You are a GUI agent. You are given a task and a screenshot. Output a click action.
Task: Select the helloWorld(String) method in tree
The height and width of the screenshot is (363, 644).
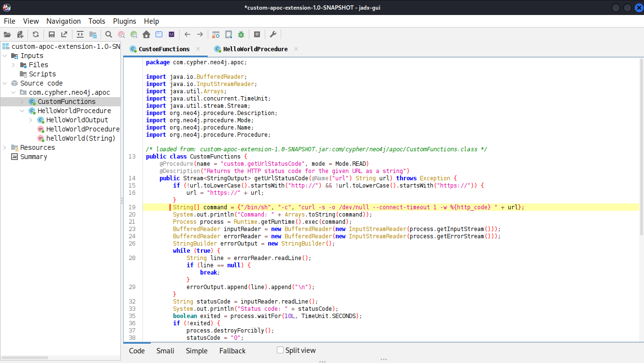click(81, 138)
